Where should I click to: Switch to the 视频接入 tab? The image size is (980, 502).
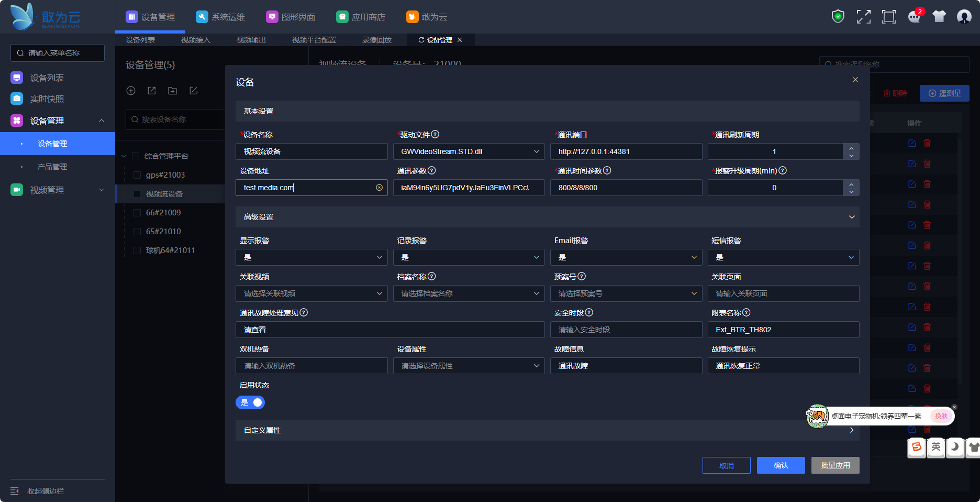click(x=195, y=40)
